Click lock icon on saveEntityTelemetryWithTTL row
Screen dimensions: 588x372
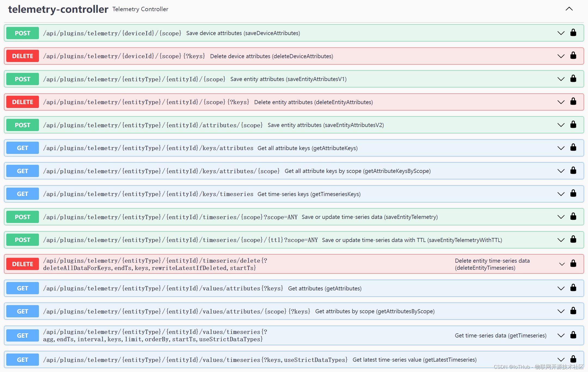point(573,240)
